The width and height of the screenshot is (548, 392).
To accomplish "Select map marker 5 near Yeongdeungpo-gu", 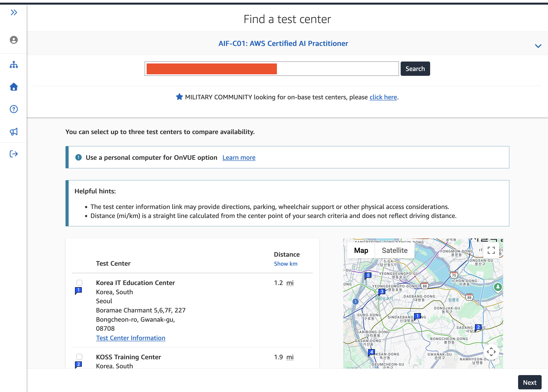I will point(368,275).
